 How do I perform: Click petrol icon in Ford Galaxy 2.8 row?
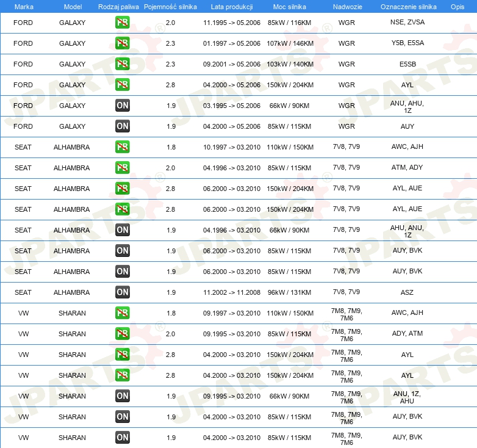pos(122,84)
